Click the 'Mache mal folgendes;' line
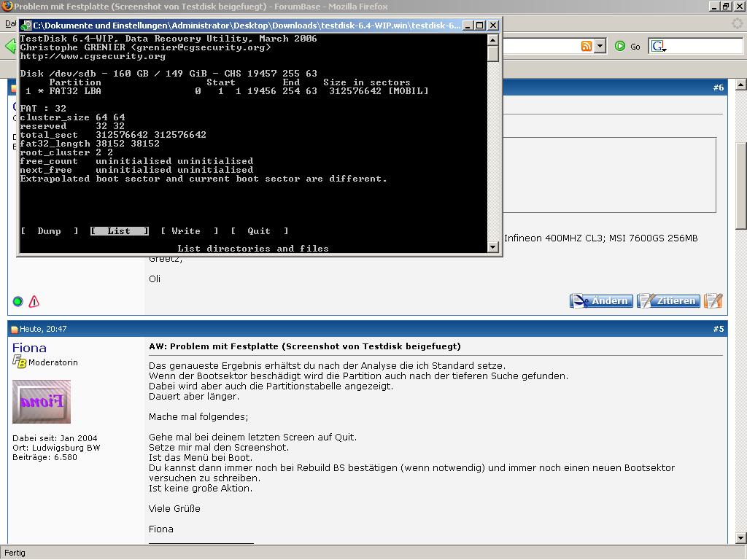Image resolution: width=747 pixels, height=560 pixels. click(x=198, y=416)
